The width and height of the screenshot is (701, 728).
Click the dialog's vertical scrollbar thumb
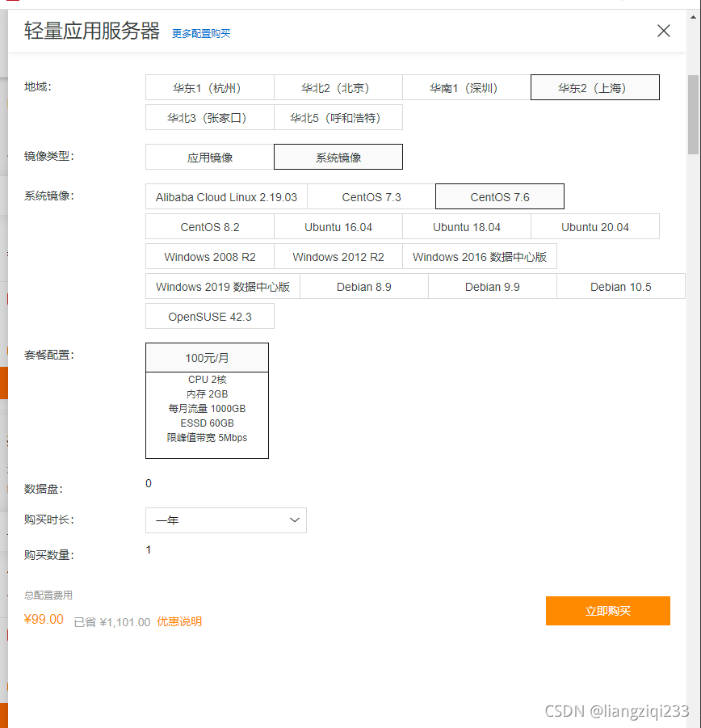[693, 114]
